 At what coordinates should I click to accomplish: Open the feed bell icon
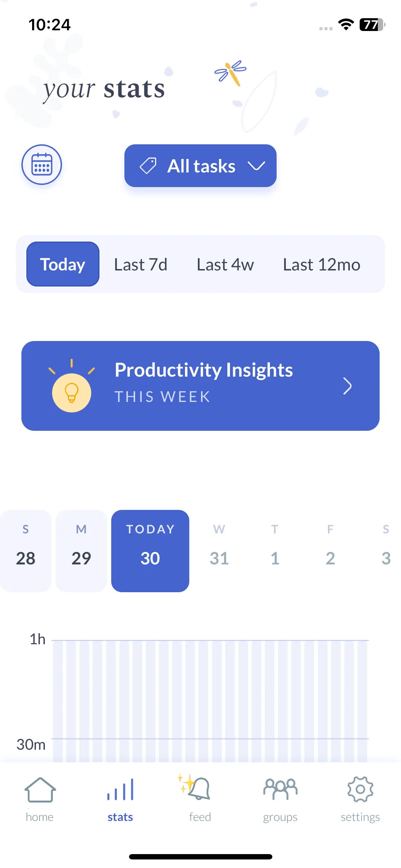pos(195,787)
